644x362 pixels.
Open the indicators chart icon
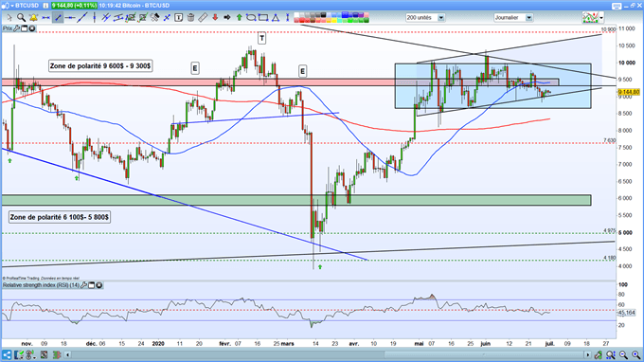pos(590,18)
